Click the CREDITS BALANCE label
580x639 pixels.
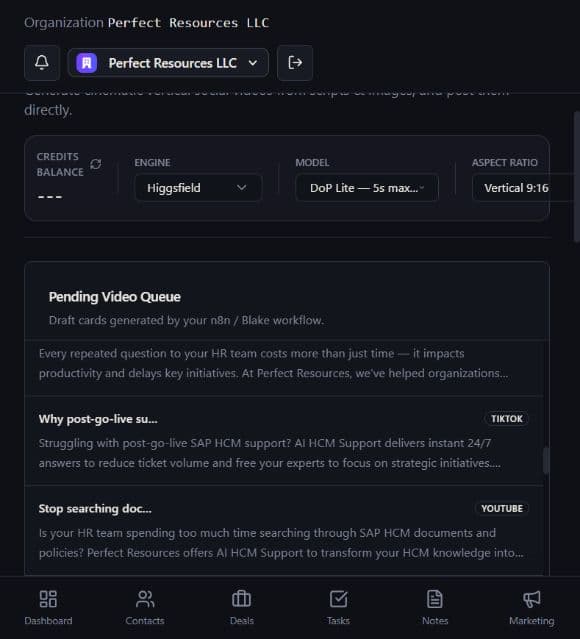[x=60, y=164]
